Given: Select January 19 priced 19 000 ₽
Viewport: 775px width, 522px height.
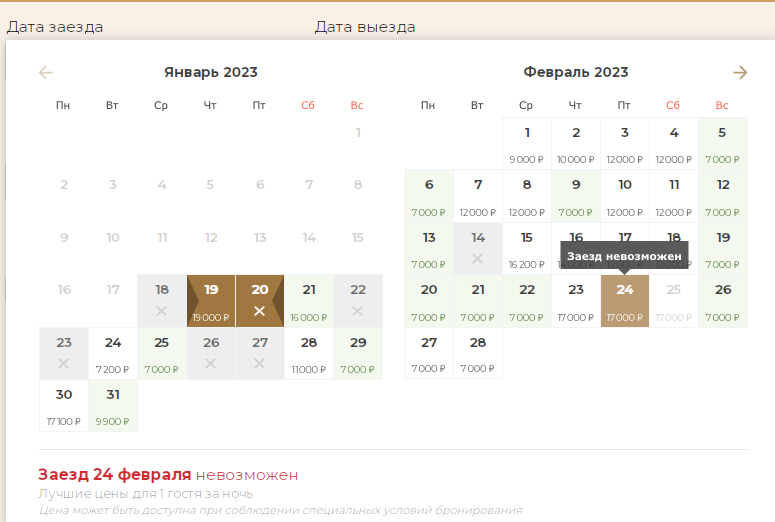Looking at the screenshot, I should tap(211, 300).
